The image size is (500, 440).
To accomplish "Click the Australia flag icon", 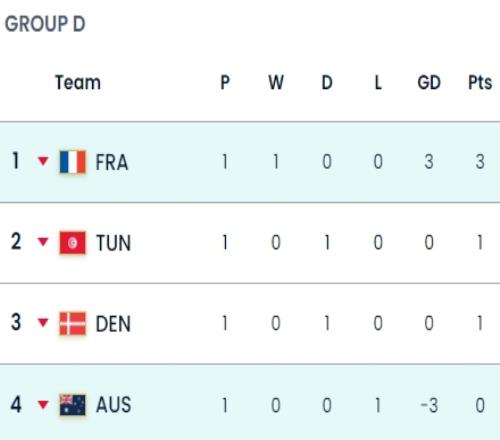I will click(73, 405).
